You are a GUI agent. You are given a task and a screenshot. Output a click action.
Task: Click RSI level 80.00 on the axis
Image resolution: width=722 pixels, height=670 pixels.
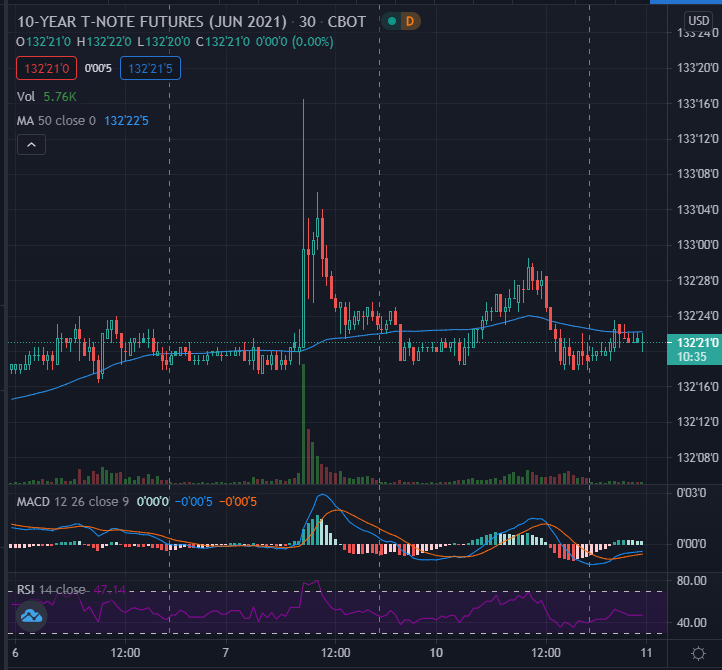click(x=692, y=580)
